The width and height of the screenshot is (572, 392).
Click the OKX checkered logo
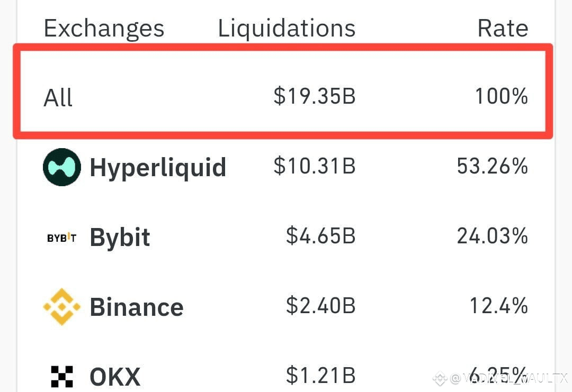tap(61, 376)
